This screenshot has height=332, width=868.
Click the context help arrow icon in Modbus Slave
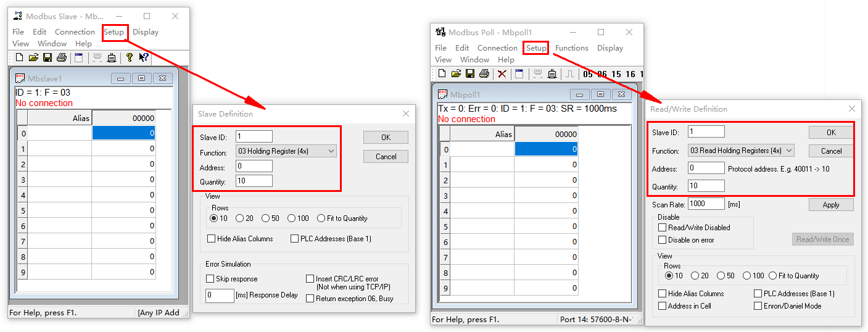(x=144, y=57)
